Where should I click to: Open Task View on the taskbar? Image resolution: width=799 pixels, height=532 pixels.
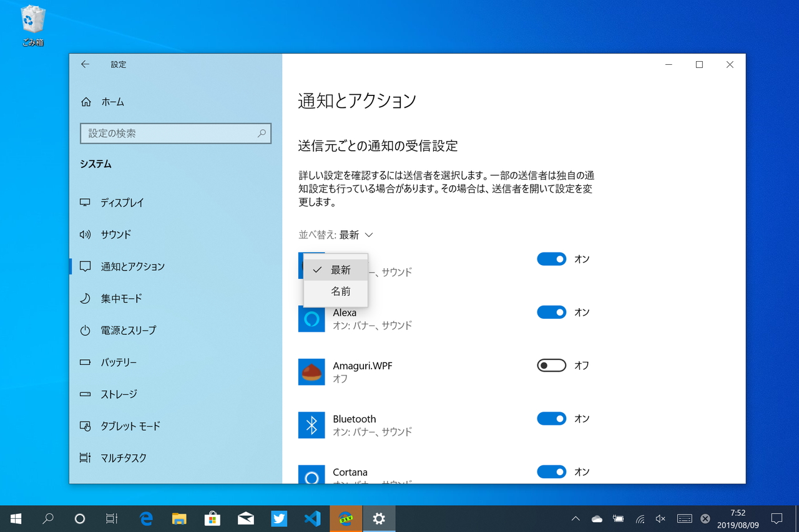click(x=112, y=518)
